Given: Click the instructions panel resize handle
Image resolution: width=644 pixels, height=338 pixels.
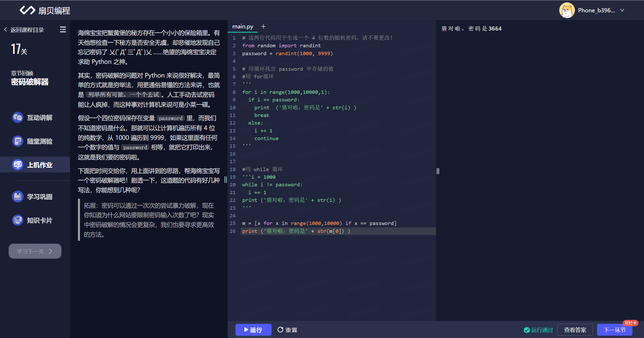Looking at the screenshot, I should (226, 180).
